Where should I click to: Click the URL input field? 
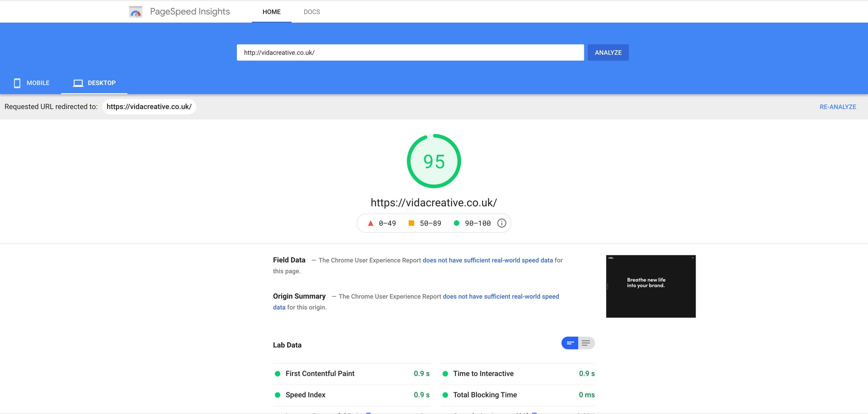click(410, 53)
